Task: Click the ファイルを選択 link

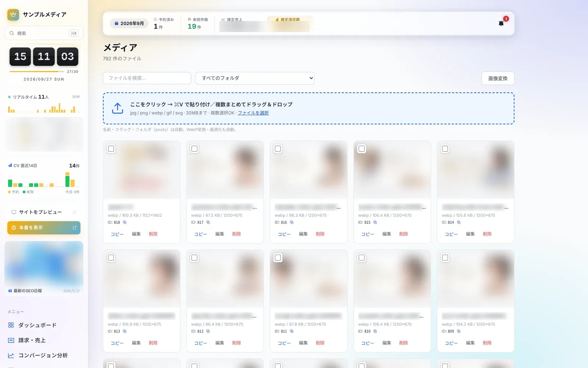Action: 253,113
